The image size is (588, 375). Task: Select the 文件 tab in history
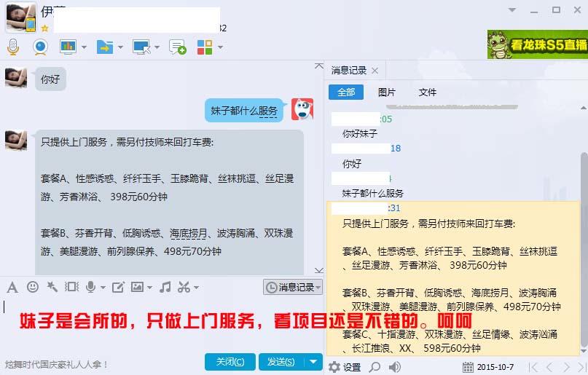point(428,92)
